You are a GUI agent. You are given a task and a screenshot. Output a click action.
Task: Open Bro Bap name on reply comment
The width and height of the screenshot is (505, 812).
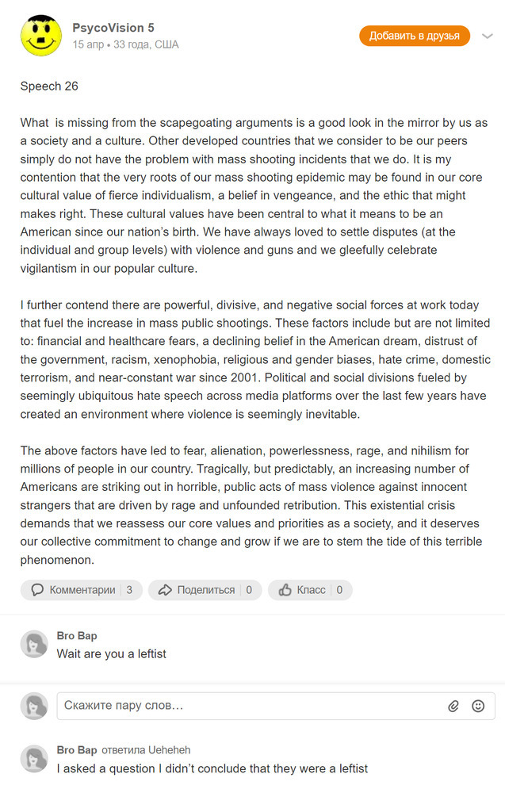point(77,750)
